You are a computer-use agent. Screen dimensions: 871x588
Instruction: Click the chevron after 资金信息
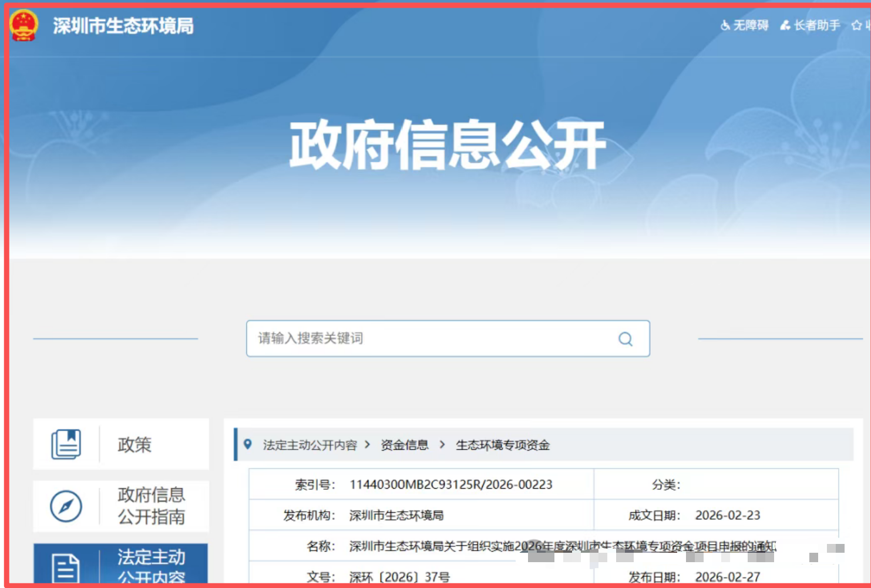pos(442,445)
